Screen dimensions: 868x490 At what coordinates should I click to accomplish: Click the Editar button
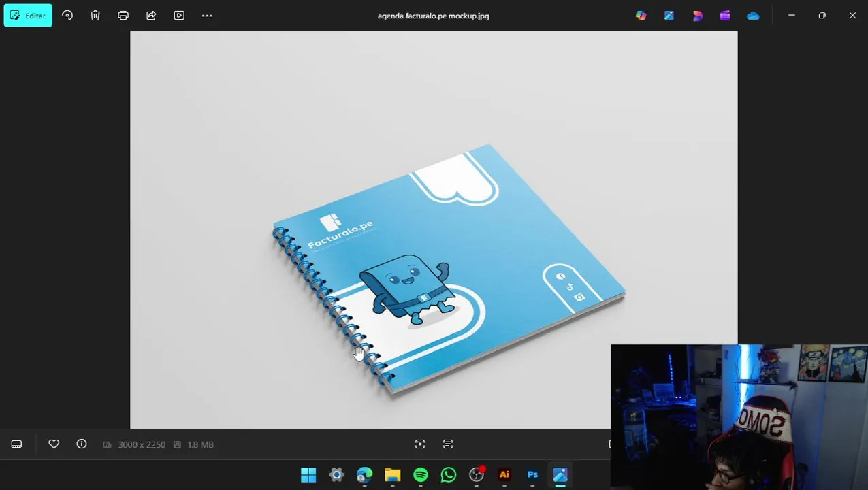click(28, 16)
